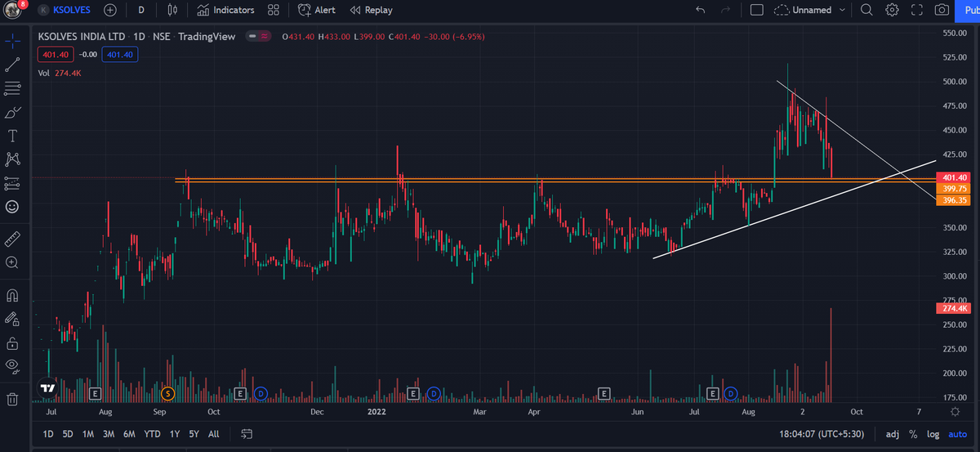Select the 5D date range
This screenshot has width=980, height=452.
click(68, 434)
